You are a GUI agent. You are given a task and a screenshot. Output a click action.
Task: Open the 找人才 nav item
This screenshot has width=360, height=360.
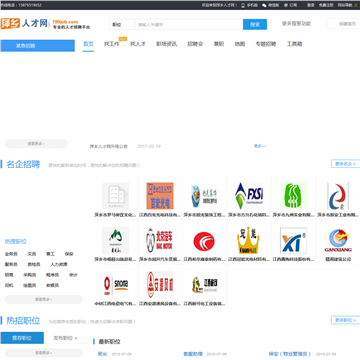(x=138, y=44)
